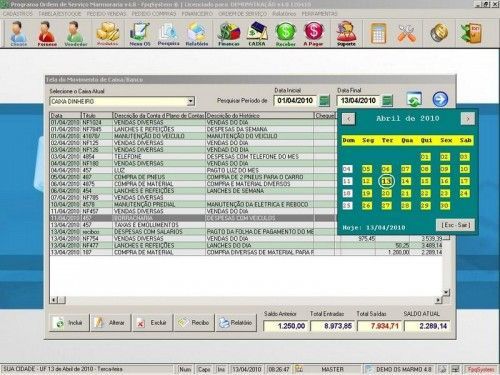This screenshot has width=500, height=375.
Task: Open the Vendedor toolbar icon
Action: 75,33
